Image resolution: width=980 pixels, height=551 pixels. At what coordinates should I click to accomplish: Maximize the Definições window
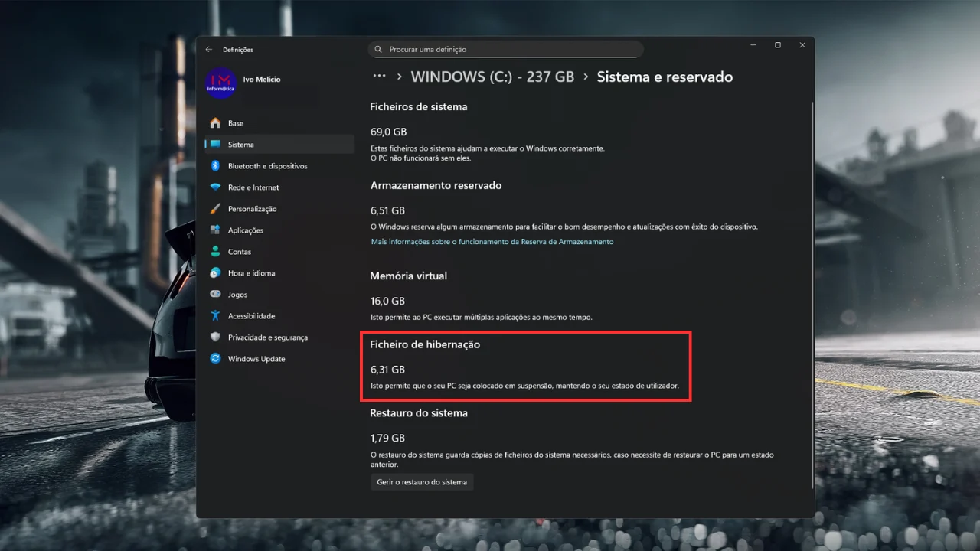pyautogui.click(x=778, y=46)
